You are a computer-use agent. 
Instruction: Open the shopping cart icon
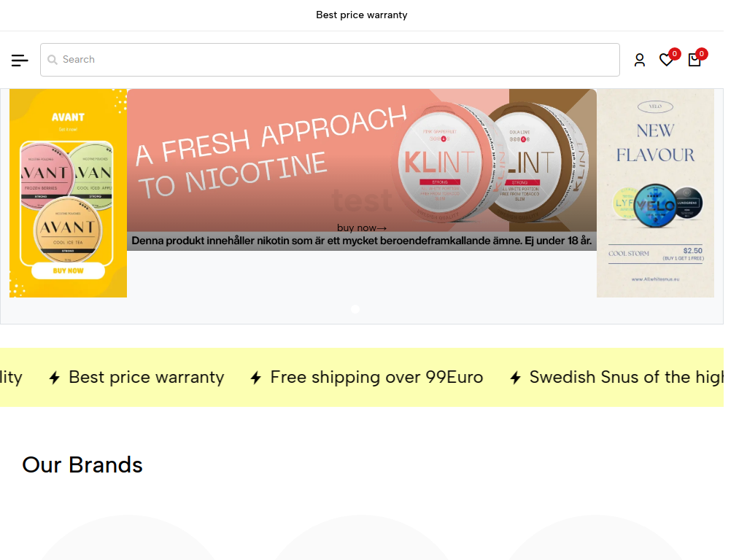694,61
